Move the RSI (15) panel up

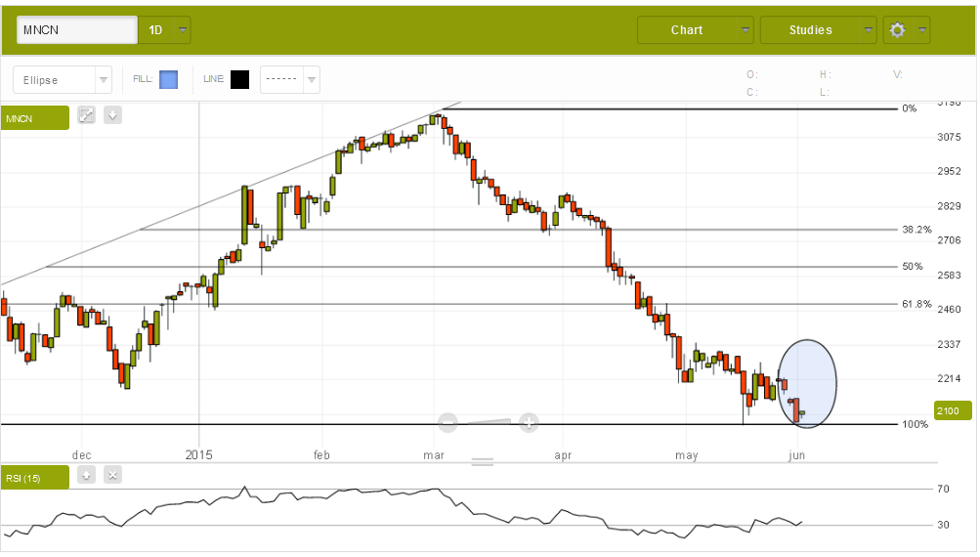pos(87,475)
